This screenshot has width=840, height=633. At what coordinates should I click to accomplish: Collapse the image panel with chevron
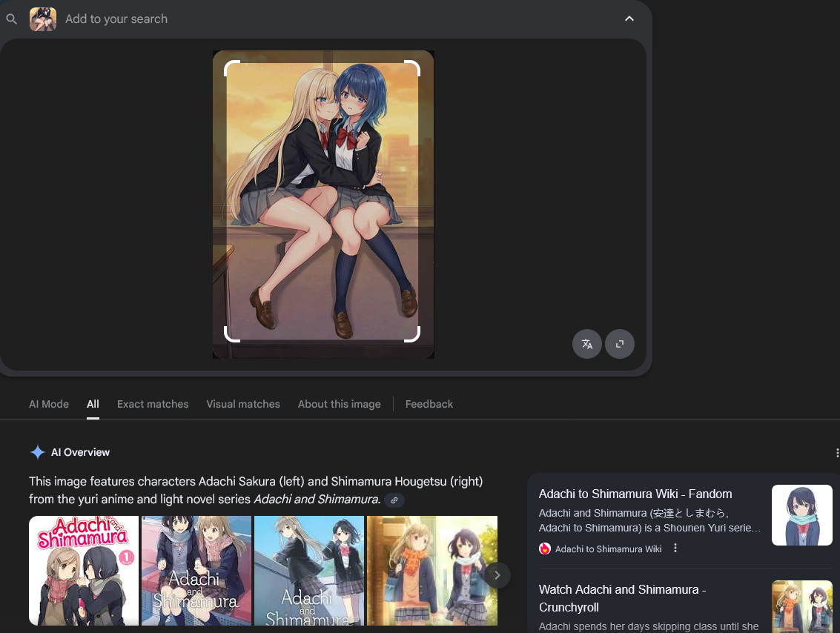click(629, 19)
